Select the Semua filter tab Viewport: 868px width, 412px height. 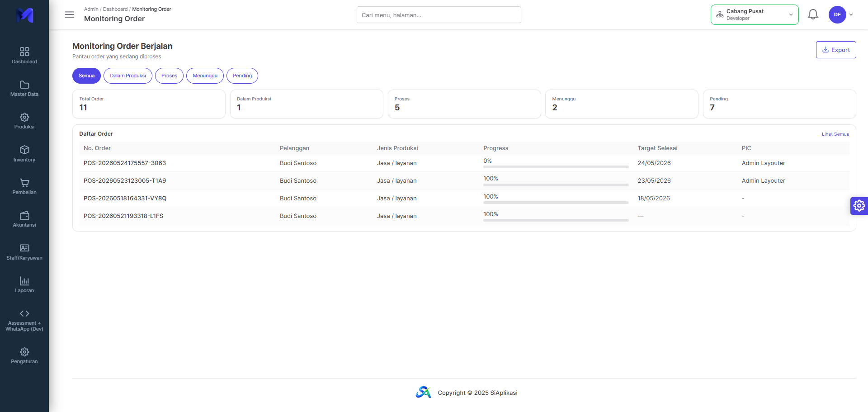click(x=86, y=76)
